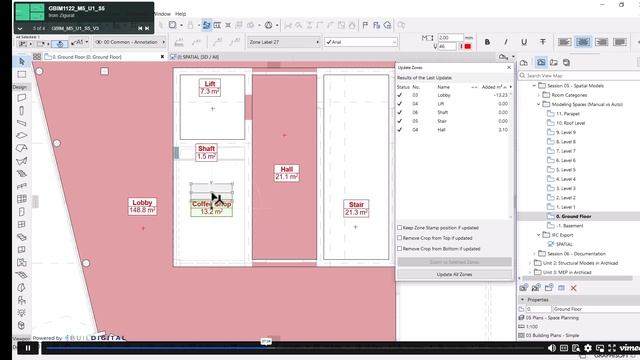Enable Keep Zone Stamp position if updated
The width and height of the screenshot is (640, 360).
[x=400, y=227]
